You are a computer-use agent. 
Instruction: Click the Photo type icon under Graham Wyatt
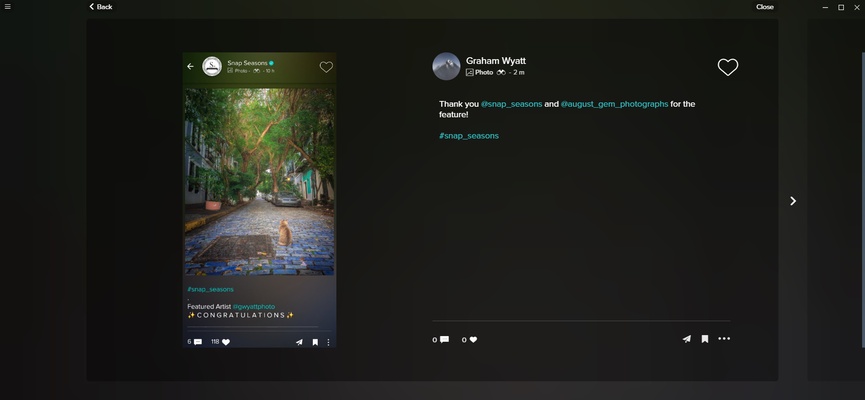point(469,72)
